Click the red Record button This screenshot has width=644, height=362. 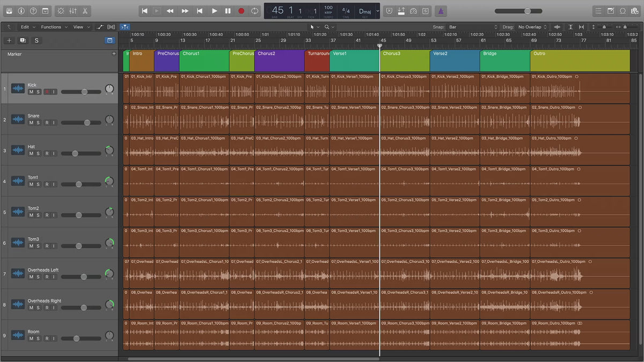pos(241,11)
